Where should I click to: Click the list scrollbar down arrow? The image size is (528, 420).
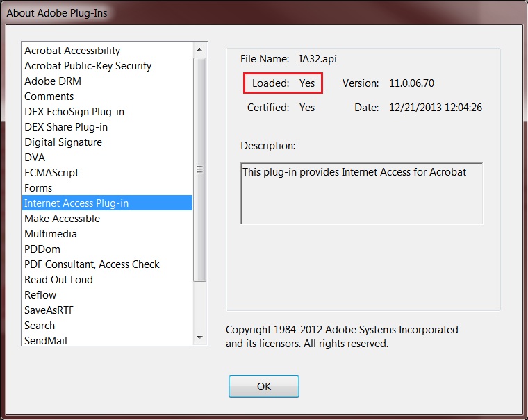199,337
